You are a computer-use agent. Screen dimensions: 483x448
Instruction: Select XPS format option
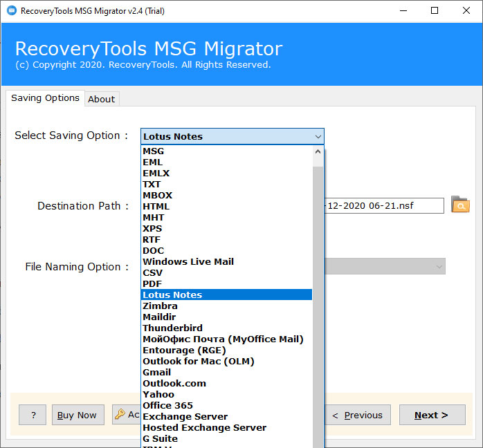[226, 229]
